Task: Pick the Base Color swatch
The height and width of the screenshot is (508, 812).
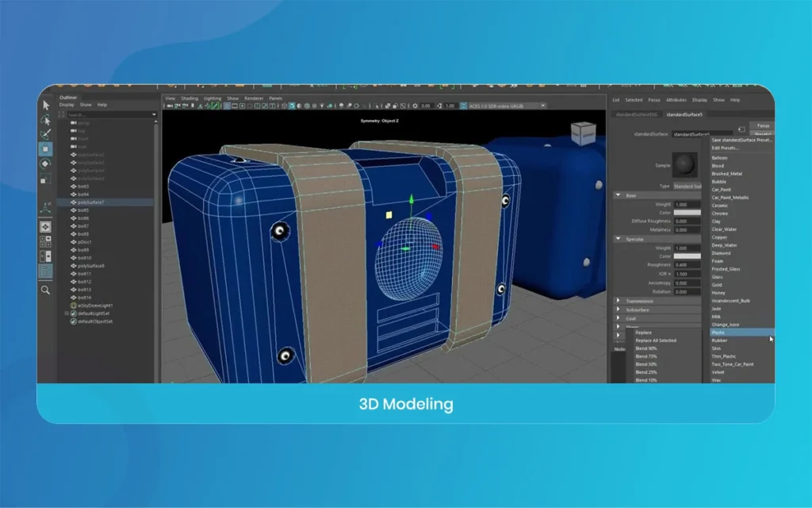Action: [x=688, y=213]
